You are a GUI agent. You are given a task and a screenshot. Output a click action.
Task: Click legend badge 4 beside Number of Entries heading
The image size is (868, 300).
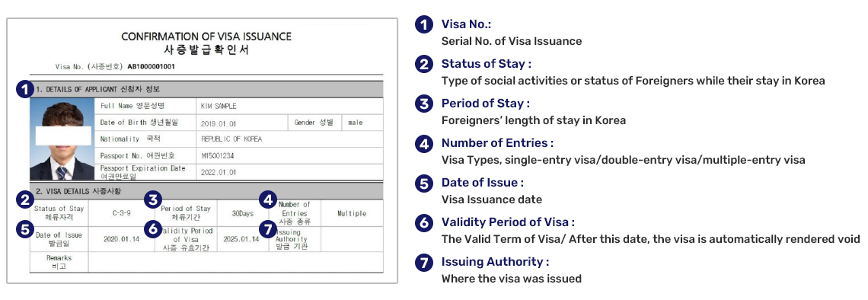pyautogui.click(x=424, y=143)
